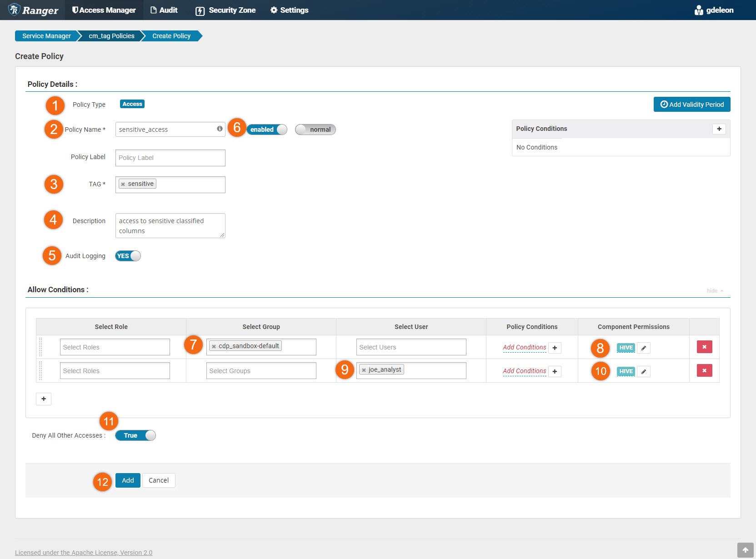Edit HIVE permissions for joe_analyst row
756x559 pixels.
643,372
